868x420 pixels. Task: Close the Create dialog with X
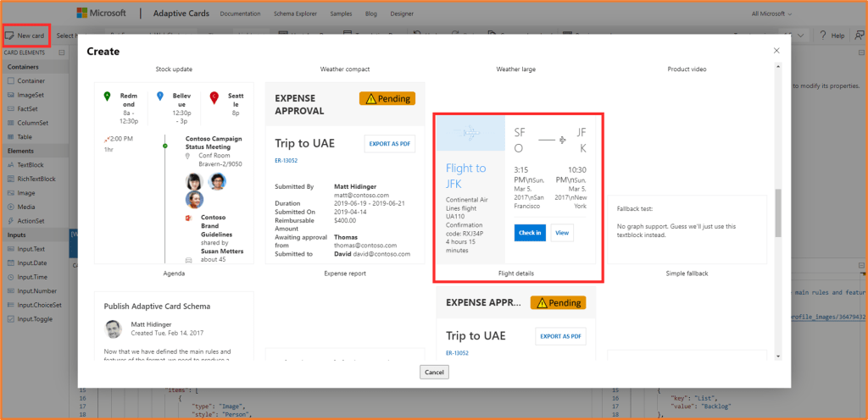click(x=776, y=51)
